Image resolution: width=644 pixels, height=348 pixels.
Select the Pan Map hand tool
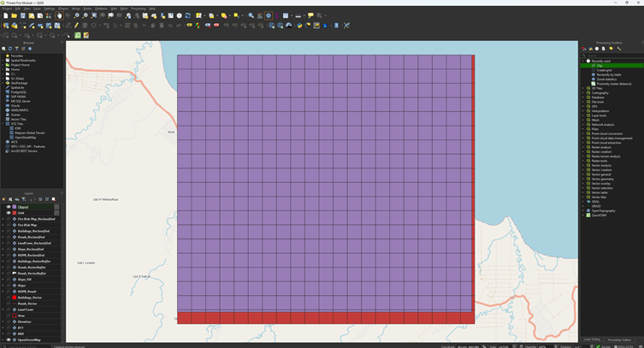pos(59,15)
